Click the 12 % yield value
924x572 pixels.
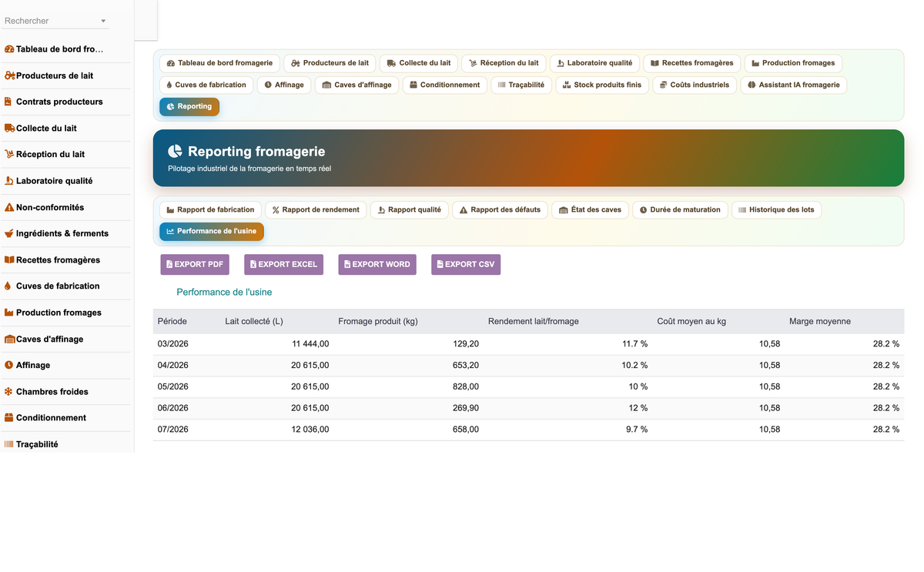click(x=638, y=408)
